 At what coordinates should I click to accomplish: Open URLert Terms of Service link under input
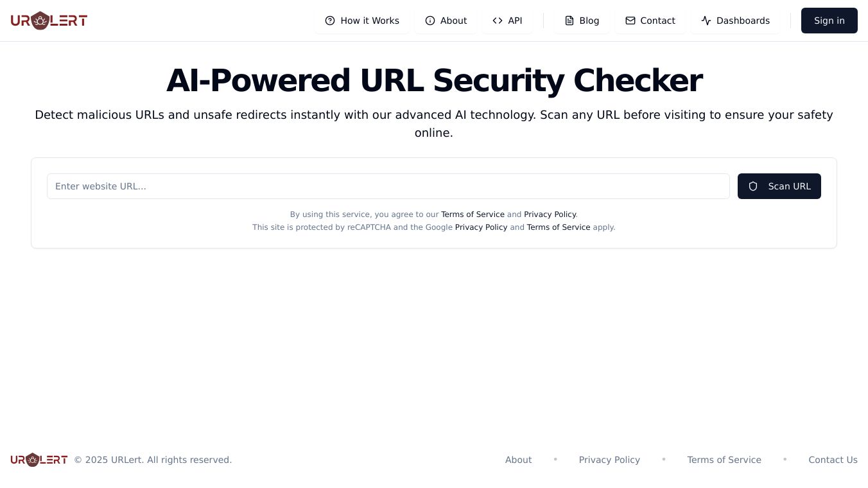pos(473,214)
